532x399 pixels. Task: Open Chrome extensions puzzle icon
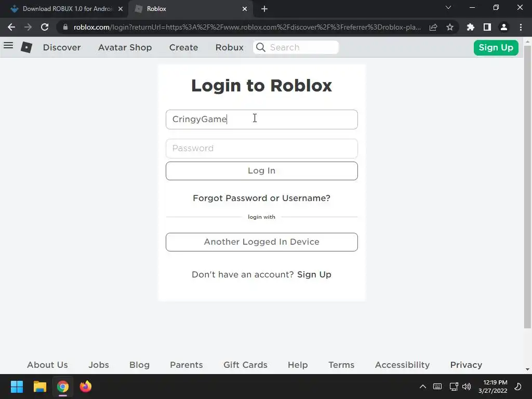coord(471,27)
